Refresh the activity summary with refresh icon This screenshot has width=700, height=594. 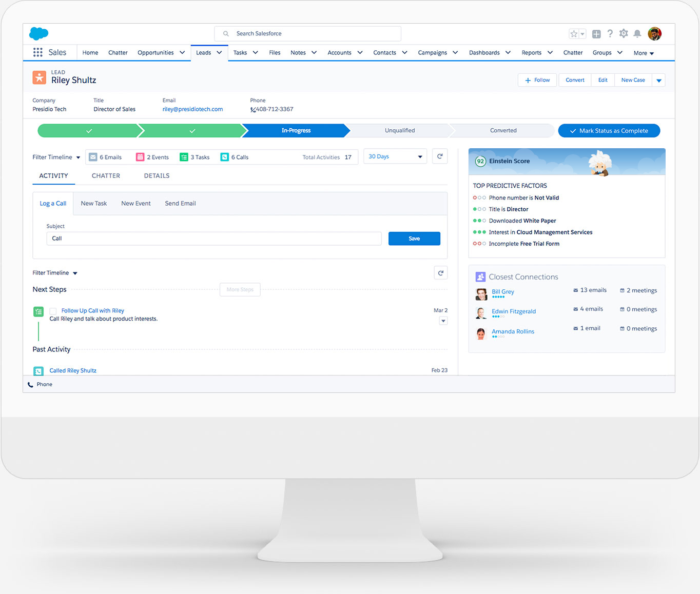(x=440, y=156)
